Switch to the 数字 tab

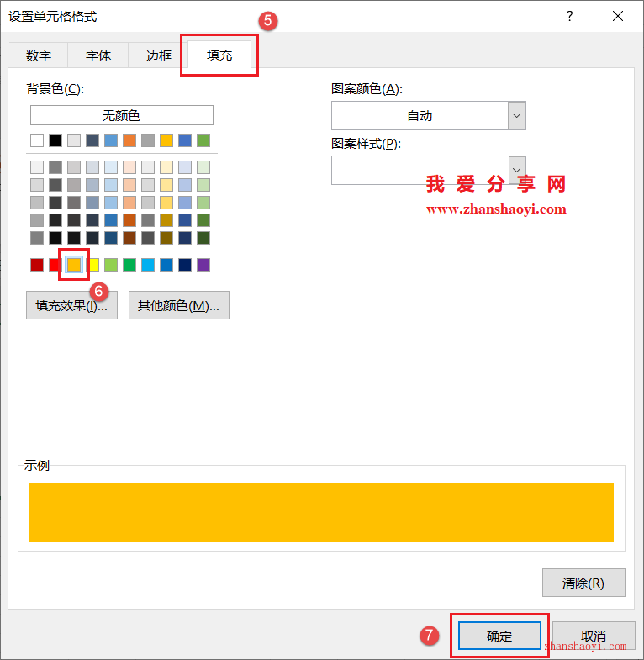(x=39, y=55)
